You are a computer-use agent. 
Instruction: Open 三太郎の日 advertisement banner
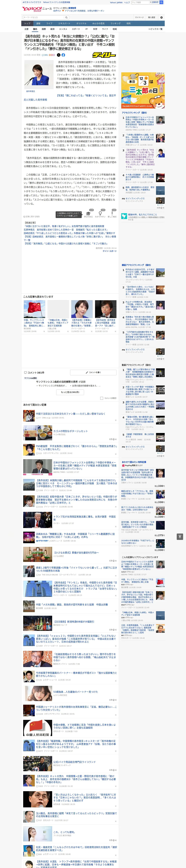[x=143, y=91]
